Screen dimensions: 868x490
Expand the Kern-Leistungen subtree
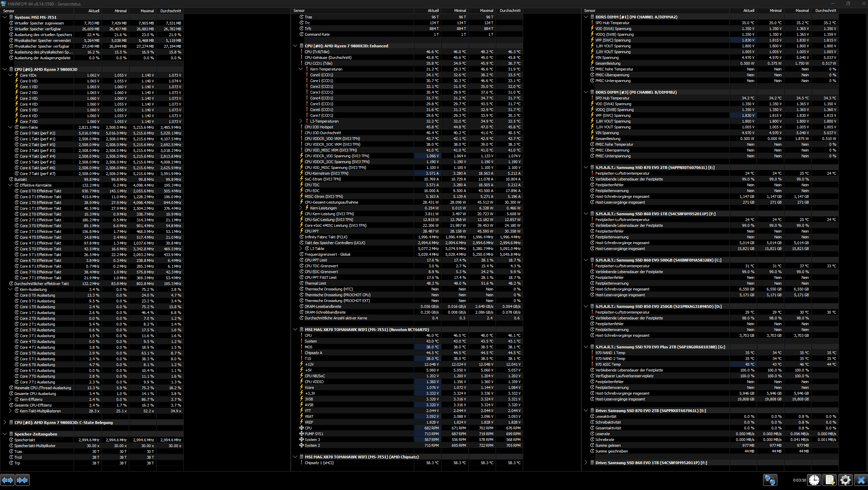pyautogui.click(x=301, y=208)
